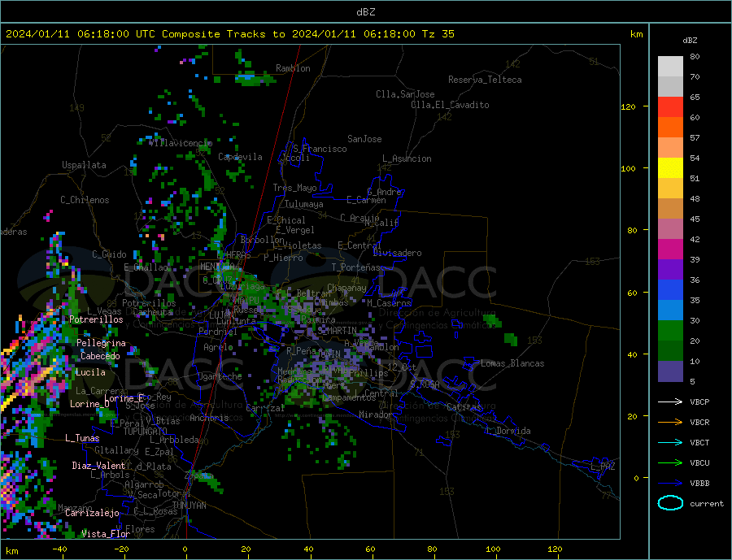Screen dimensions: 732x560
Task: Click the golden yellow 51 dBZ swatch
Action: click(670, 188)
